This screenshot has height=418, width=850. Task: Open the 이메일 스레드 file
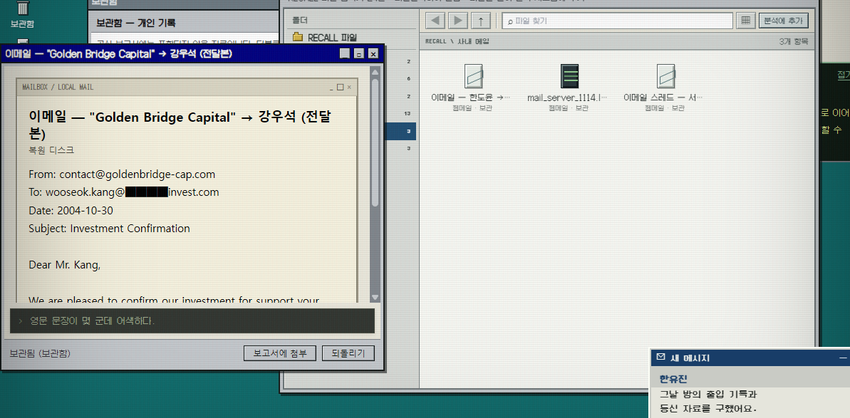pos(663,87)
